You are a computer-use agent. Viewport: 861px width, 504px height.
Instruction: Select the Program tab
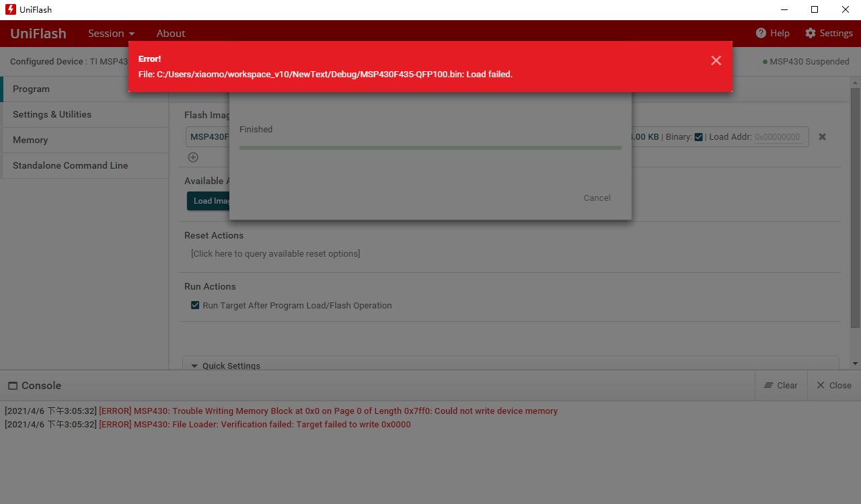pyautogui.click(x=85, y=89)
